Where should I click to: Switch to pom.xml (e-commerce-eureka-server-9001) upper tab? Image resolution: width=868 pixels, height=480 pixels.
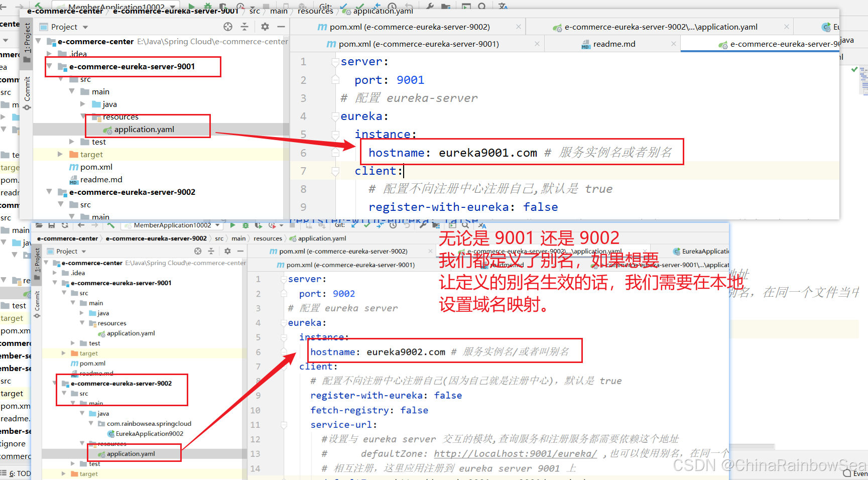[418, 44]
